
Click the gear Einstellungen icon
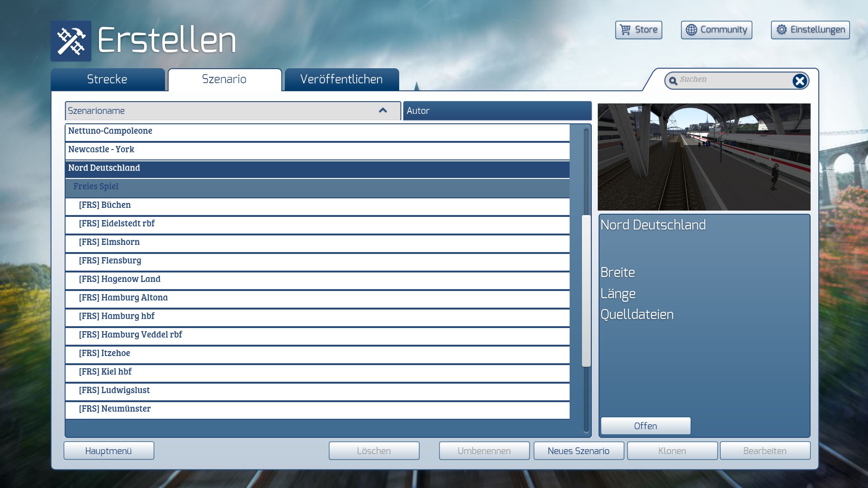[x=781, y=30]
